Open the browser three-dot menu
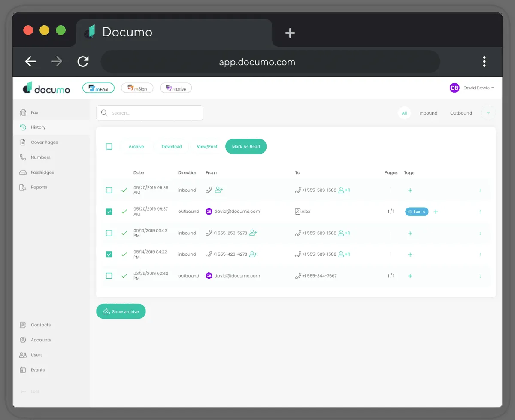This screenshot has height=420, width=515. click(484, 62)
